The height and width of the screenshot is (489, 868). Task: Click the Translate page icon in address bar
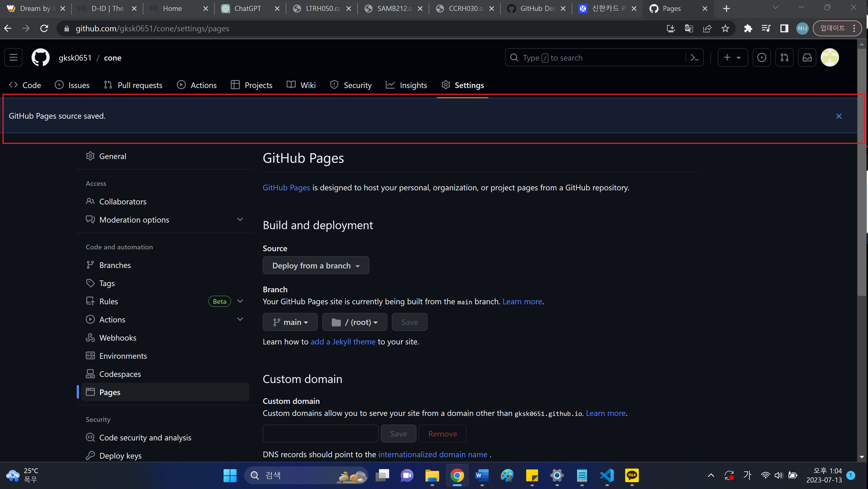689,29
